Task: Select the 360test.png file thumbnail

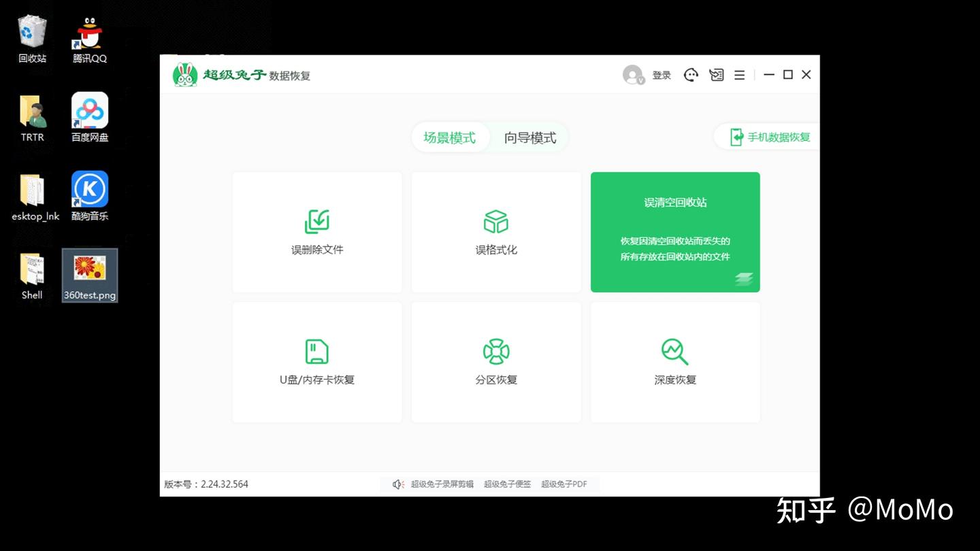Action: pyautogui.click(x=90, y=275)
